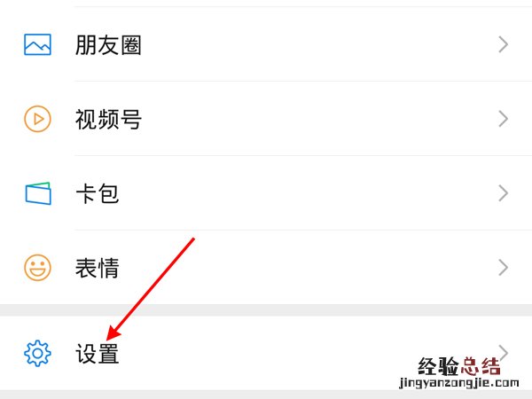
Task: Tap the Moments picture icon
Action: (x=37, y=44)
